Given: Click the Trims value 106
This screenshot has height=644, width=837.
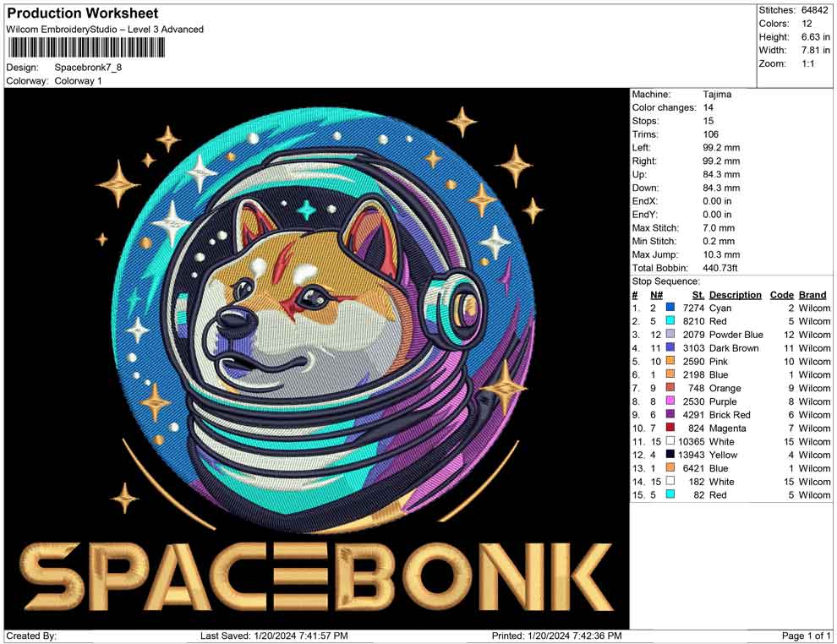Looking at the screenshot, I should click(x=710, y=134).
